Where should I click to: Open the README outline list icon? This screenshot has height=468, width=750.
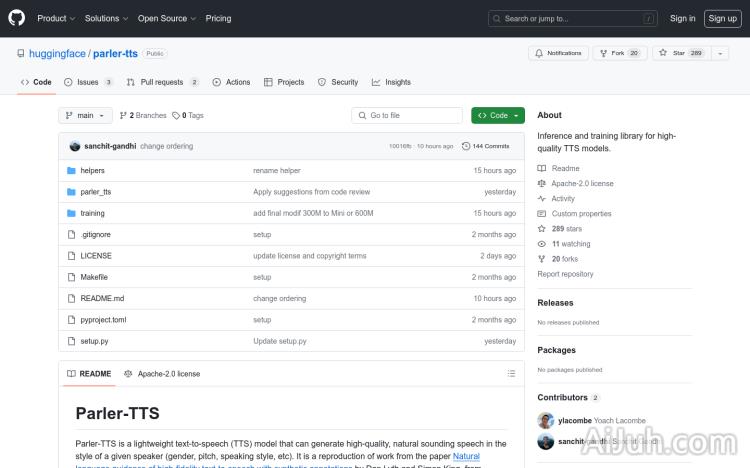pyautogui.click(x=511, y=374)
